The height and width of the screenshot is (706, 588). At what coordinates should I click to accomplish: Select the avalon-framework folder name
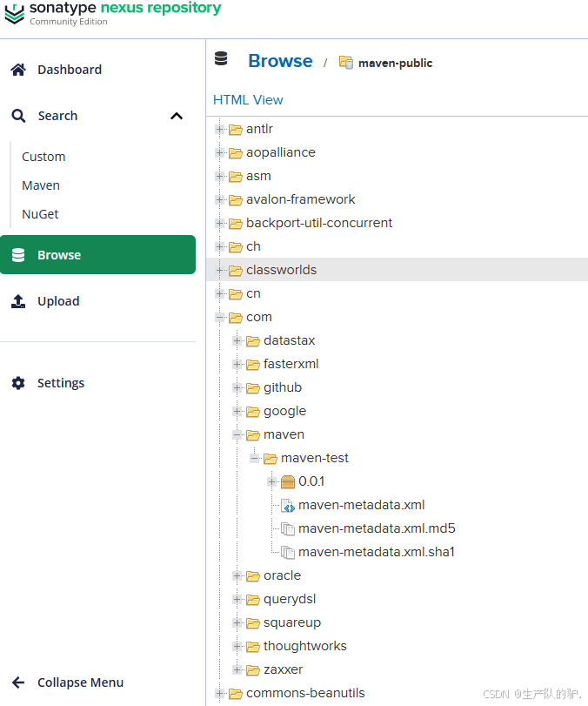point(300,199)
